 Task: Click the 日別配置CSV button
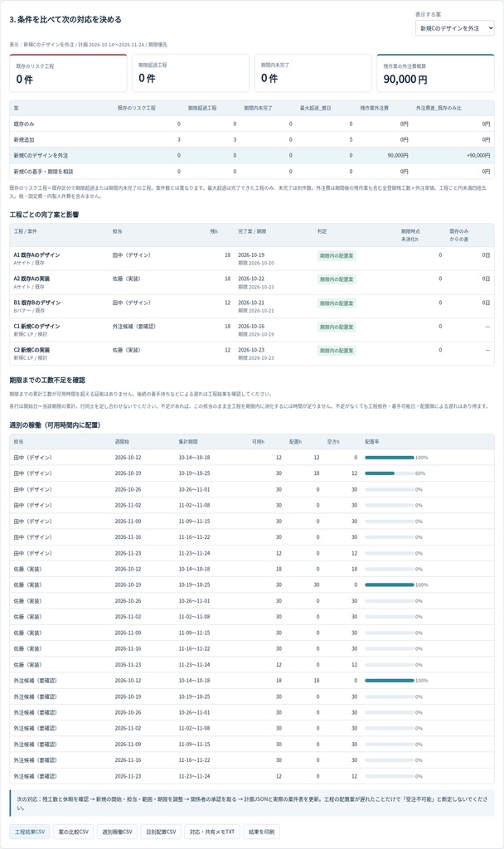pos(161,832)
